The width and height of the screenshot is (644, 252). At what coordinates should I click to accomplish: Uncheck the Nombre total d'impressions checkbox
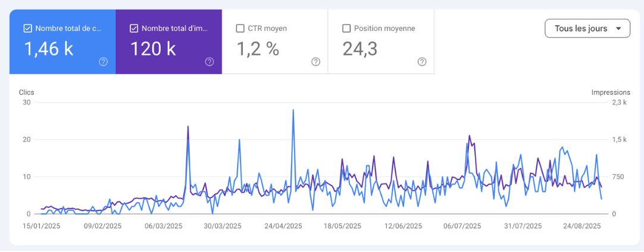(x=134, y=29)
